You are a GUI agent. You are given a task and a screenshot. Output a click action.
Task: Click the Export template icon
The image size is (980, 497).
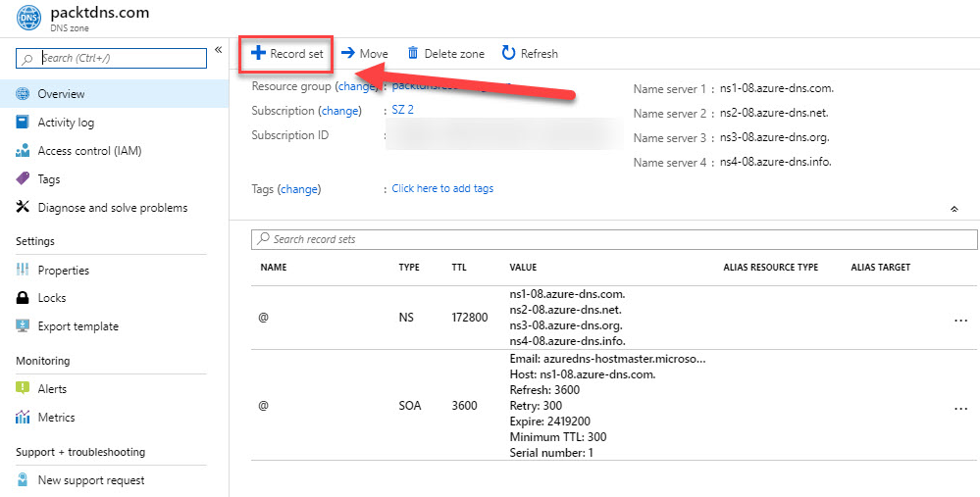[x=23, y=325]
